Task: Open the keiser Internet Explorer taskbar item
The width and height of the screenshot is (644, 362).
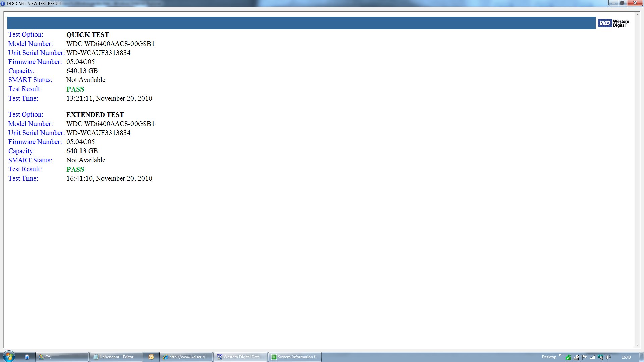Action: (x=186, y=357)
